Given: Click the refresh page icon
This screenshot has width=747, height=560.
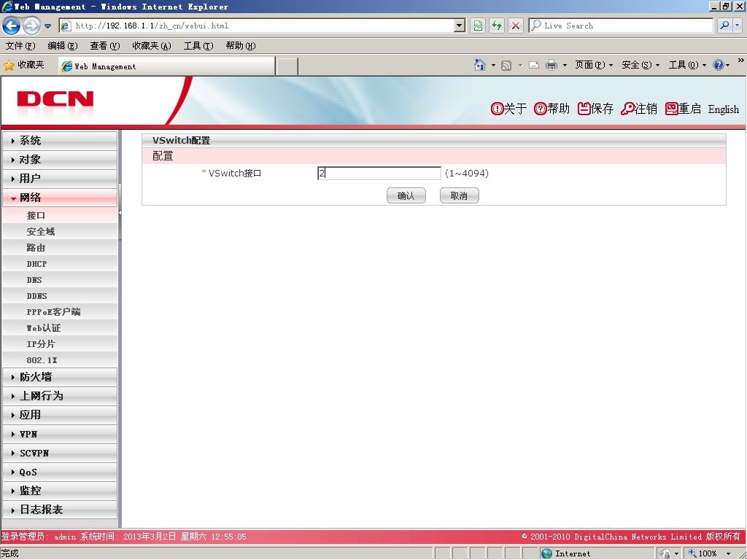Looking at the screenshot, I should coord(497,26).
